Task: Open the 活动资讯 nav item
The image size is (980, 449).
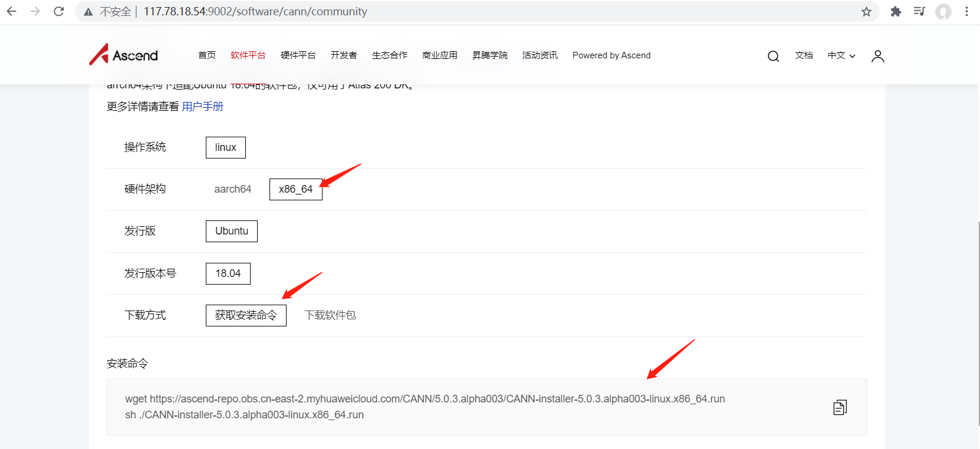Action: [540, 55]
